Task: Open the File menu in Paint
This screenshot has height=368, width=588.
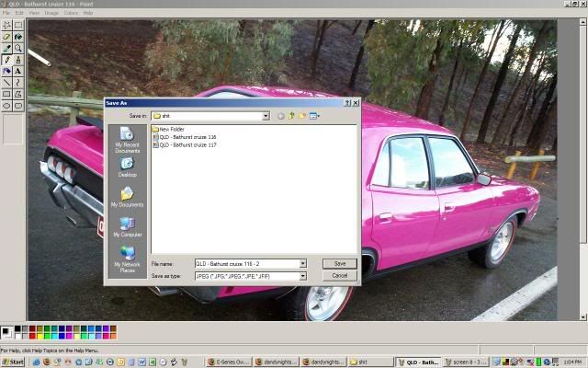Action: [x=6, y=13]
